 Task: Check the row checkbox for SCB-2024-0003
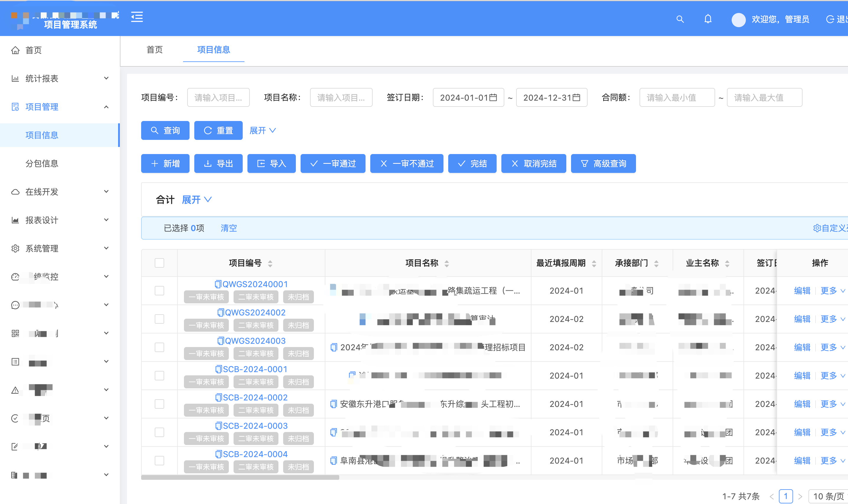pyautogui.click(x=159, y=432)
